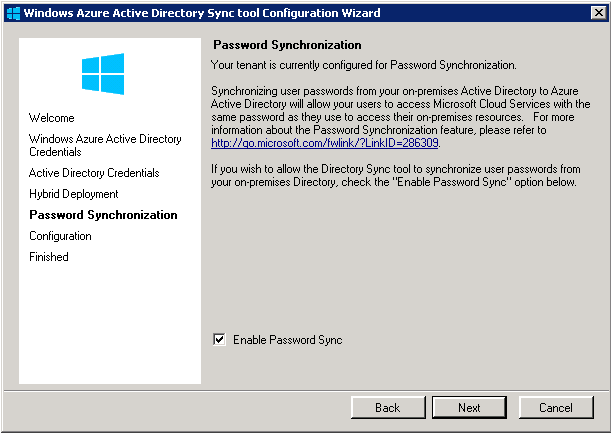Click the 'Your tenant is currently configured' sentence

tap(364, 65)
